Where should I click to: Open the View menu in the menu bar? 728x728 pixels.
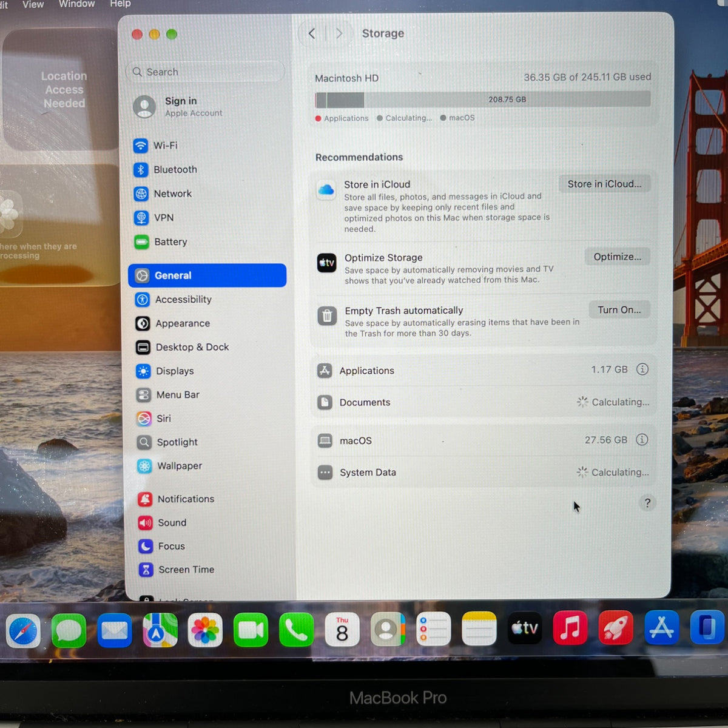[33, 4]
